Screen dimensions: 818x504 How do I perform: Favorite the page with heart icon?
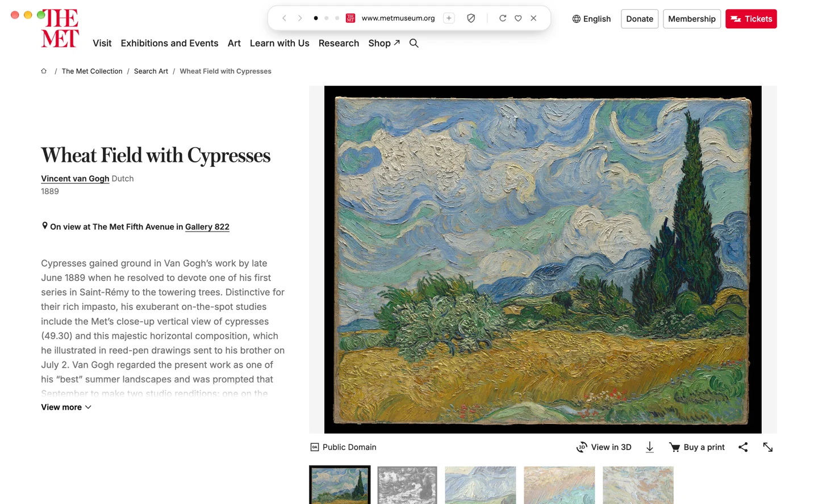[518, 18]
